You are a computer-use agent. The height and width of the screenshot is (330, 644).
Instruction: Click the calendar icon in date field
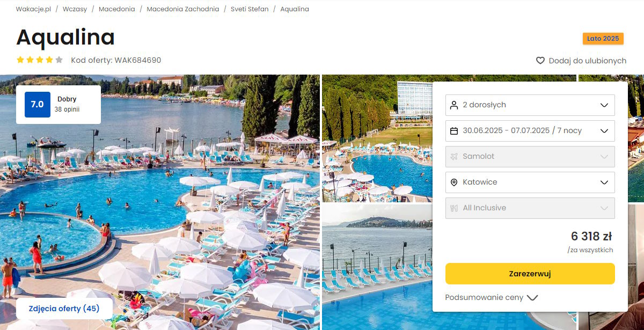[454, 130]
